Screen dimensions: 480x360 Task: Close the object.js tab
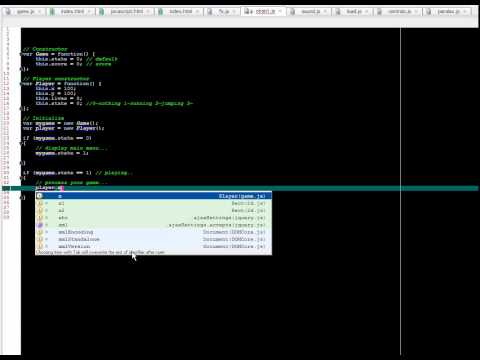pyautogui.click(x=280, y=11)
